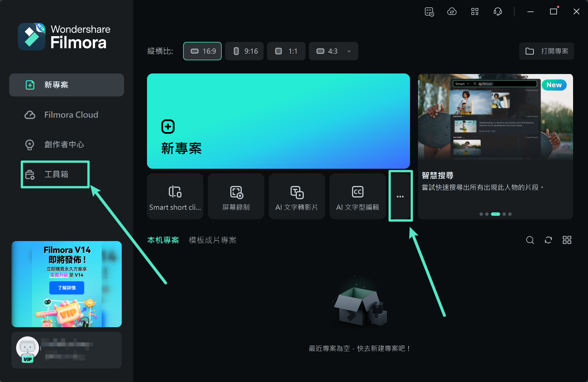Image resolution: width=588 pixels, height=382 pixels.
Task: Open 創作者中心 in the sidebar
Action: tap(67, 145)
